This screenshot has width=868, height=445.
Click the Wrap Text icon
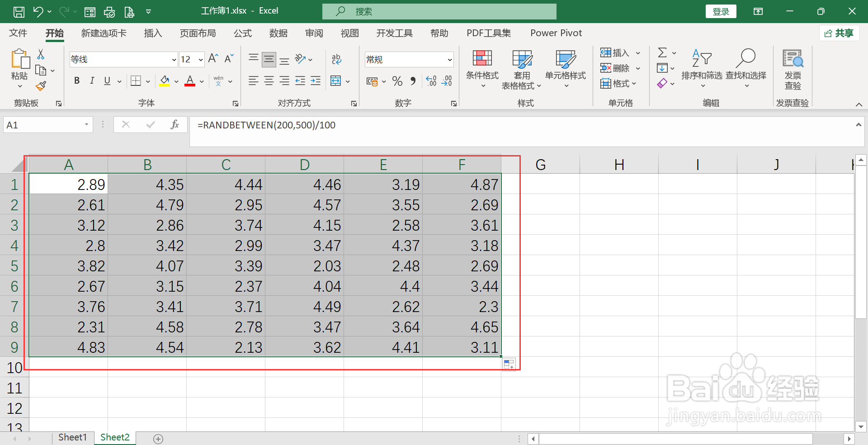(x=336, y=59)
